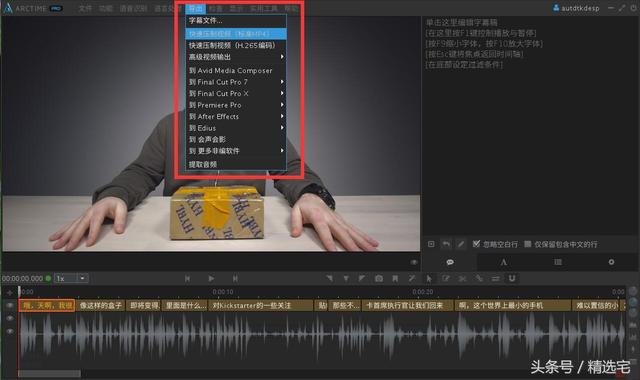Click the pencil edit icon above the timeline
The width and height of the screenshot is (640, 380).
(445, 278)
